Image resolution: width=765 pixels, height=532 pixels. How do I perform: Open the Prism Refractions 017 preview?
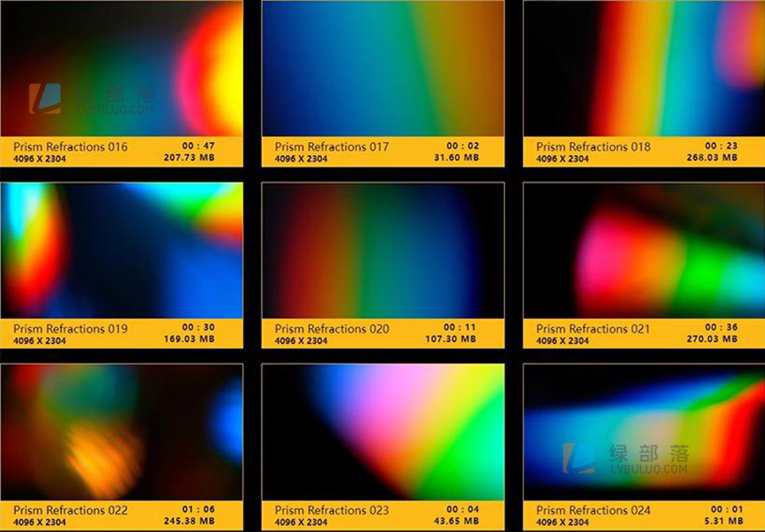pos(382,68)
